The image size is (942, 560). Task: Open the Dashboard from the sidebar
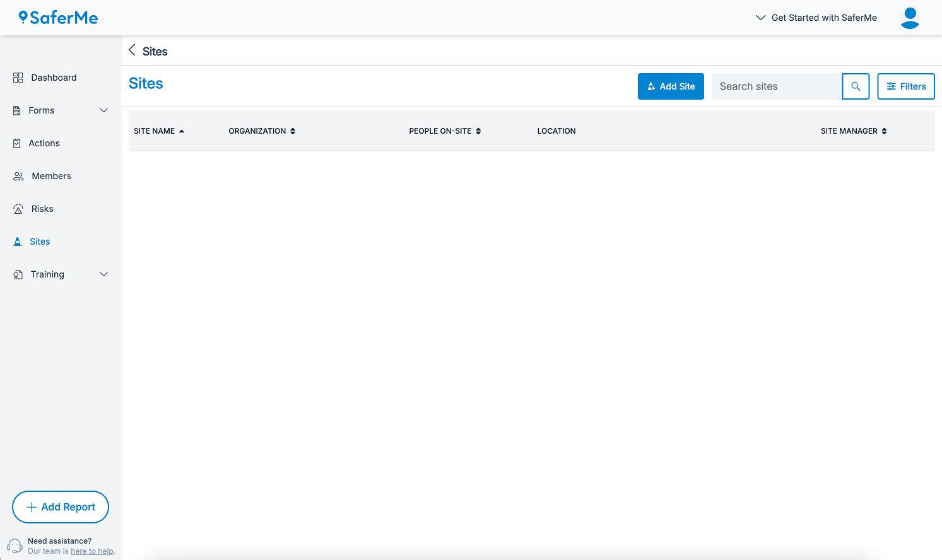click(54, 78)
